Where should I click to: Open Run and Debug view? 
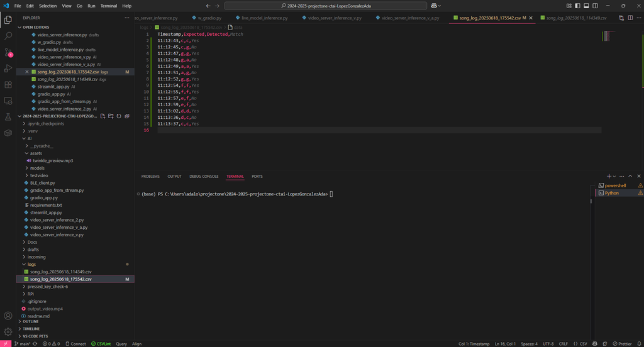pyautogui.click(x=8, y=69)
